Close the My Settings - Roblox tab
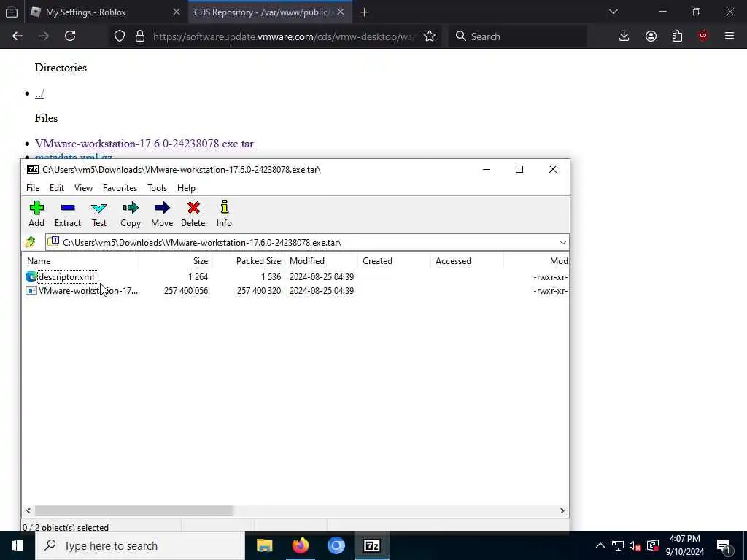The width and height of the screenshot is (747, 560). pos(177,12)
